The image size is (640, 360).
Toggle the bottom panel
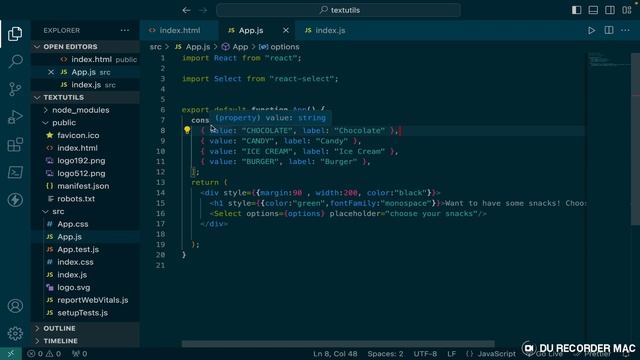[x=593, y=10]
